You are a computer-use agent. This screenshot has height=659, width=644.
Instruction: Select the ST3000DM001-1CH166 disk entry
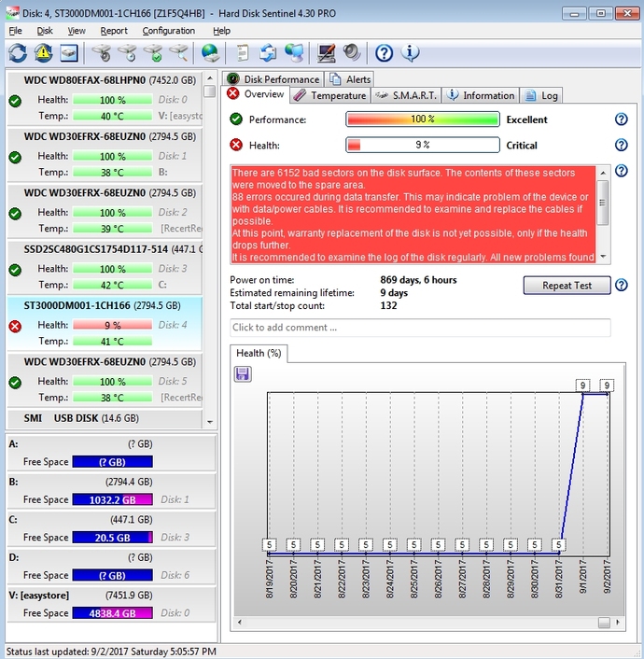pos(105,323)
